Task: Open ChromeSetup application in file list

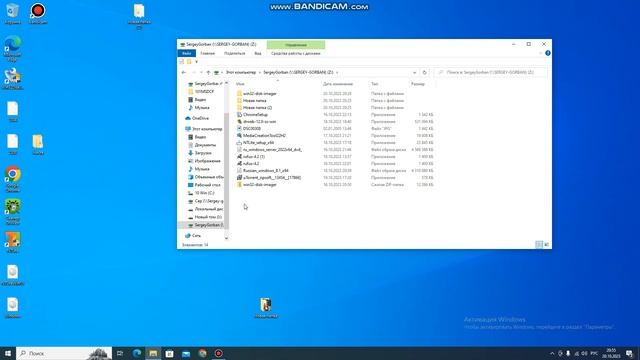Action: click(x=256, y=115)
